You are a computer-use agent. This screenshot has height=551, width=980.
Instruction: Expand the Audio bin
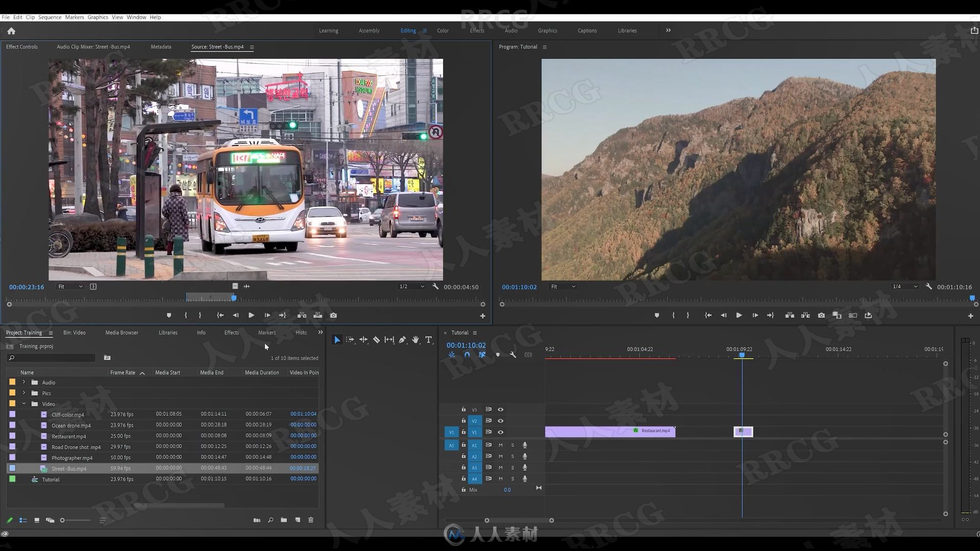click(x=24, y=382)
